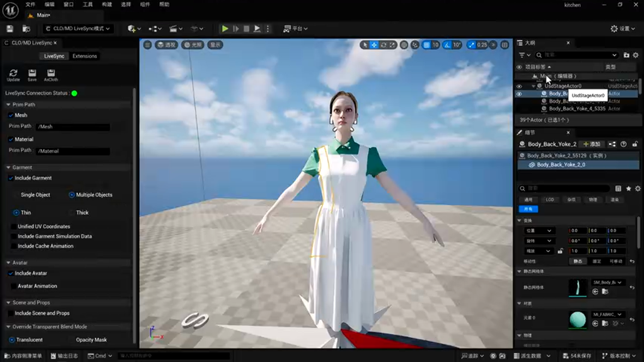Toggle grid snapping icon in viewport toolbar
Screen dimensions: 644x362
426,45
